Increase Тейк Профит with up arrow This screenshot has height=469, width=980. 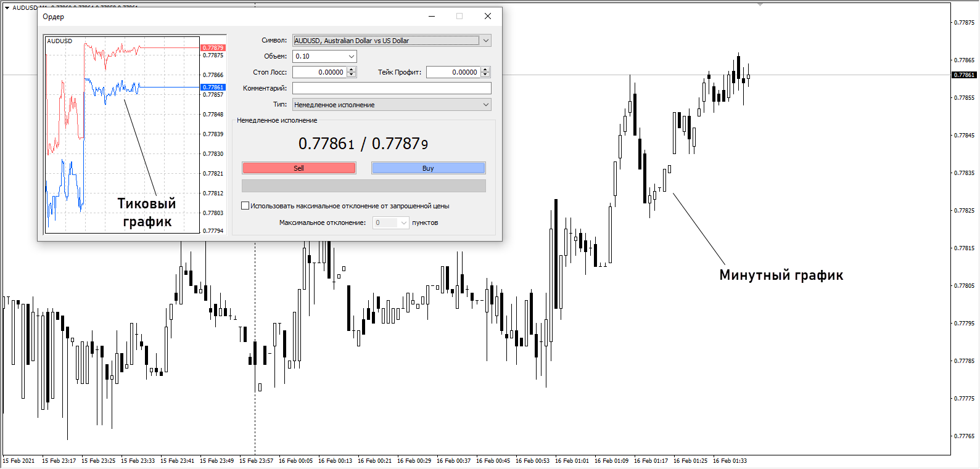pos(485,70)
